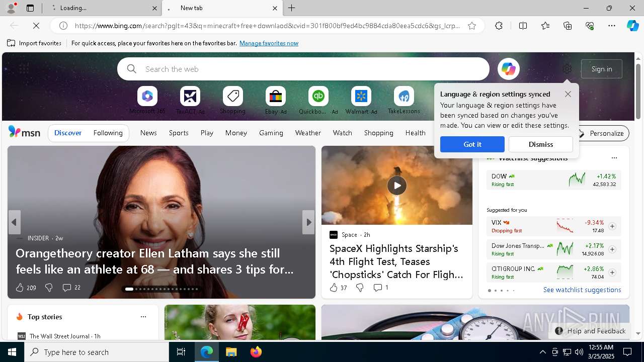644x362 pixels.
Task: Add this page to favorites star
Action: (x=472, y=26)
